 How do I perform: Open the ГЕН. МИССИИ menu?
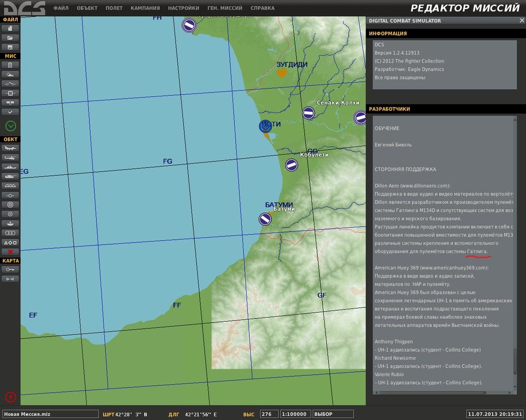[x=225, y=8]
